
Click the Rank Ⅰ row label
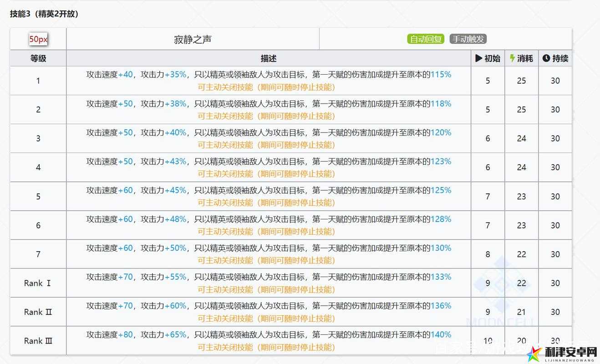tap(38, 283)
